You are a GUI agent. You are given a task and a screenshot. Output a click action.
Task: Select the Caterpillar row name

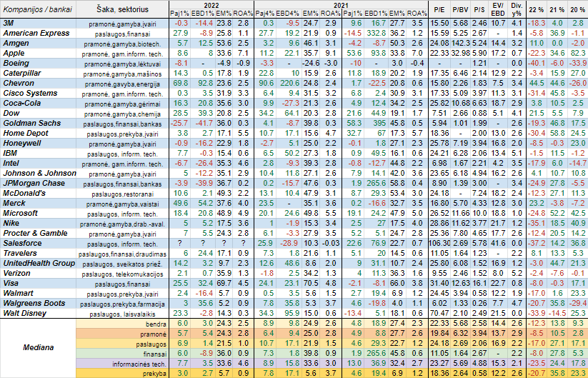pyautogui.click(x=39, y=73)
